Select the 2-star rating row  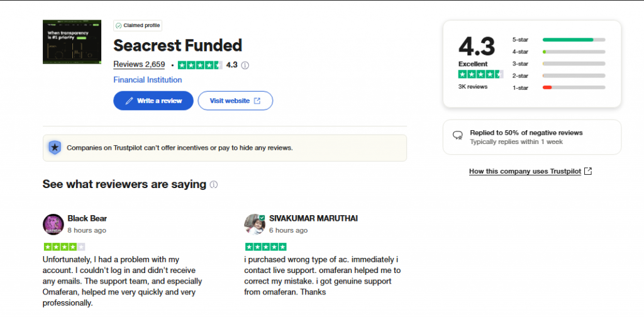558,75
